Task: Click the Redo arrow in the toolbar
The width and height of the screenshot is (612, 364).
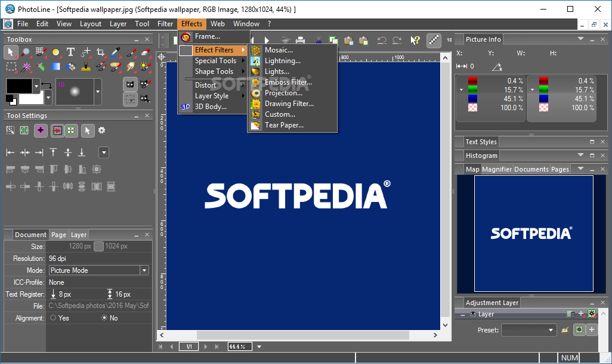Action: [x=397, y=40]
